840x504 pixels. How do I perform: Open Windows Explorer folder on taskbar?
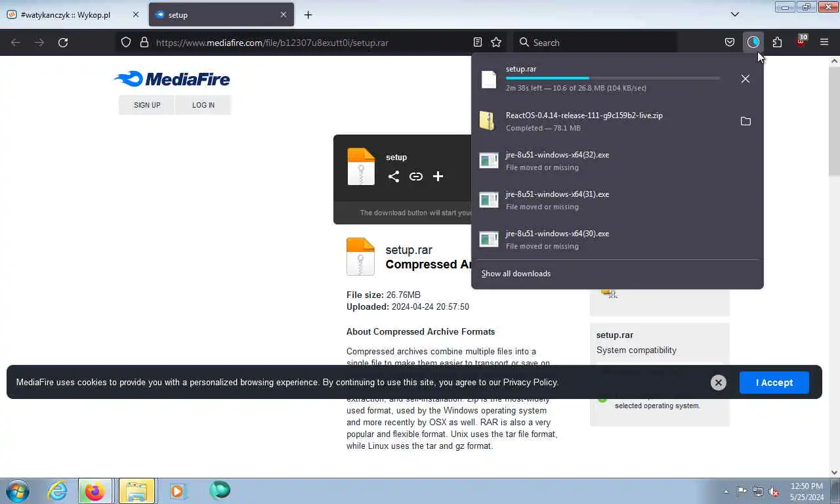coord(136,491)
